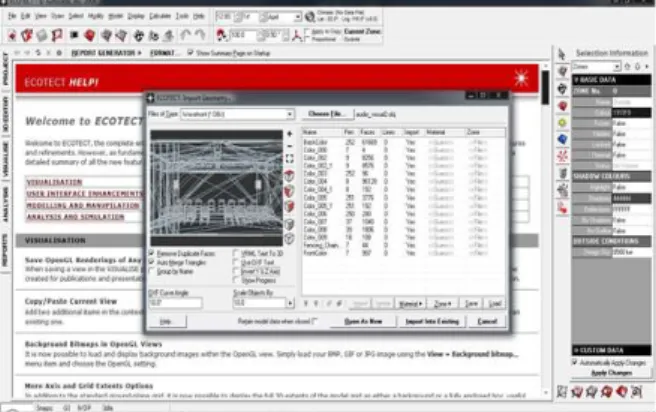Click the globe climate data icon
656x412 pixels.
(x=310, y=17)
